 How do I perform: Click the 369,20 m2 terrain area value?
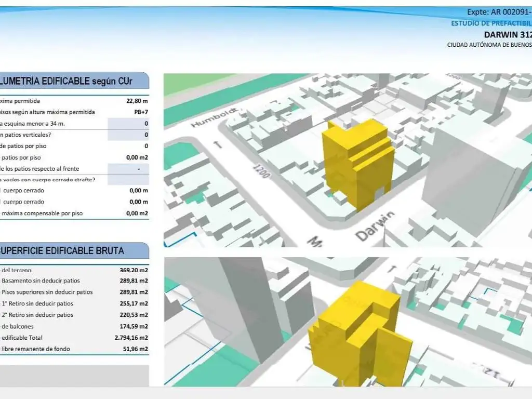[134, 270]
